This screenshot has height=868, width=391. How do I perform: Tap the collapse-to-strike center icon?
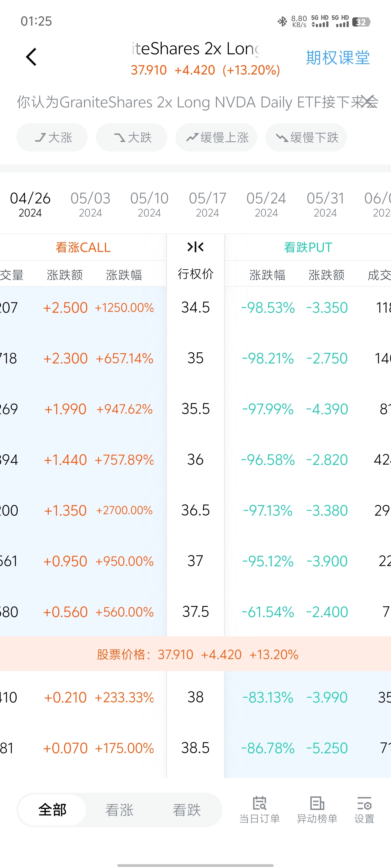coord(195,247)
